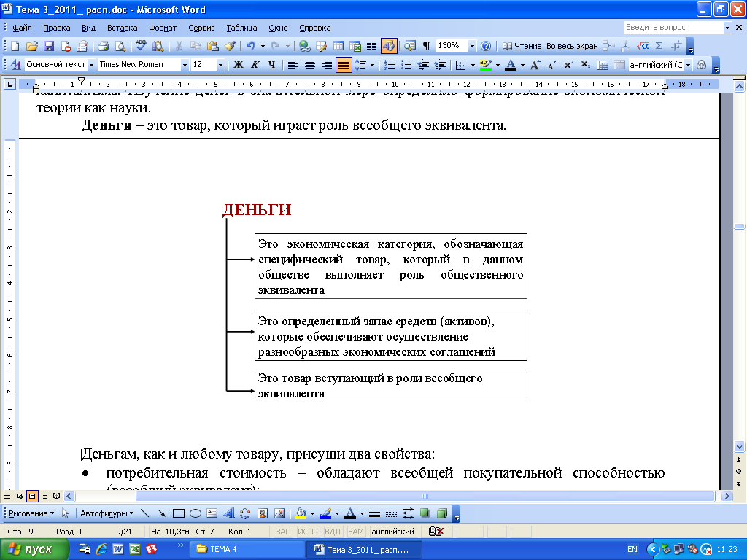This screenshot has width=747, height=560.
Task: Paste from clipboard
Action: (x=213, y=46)
